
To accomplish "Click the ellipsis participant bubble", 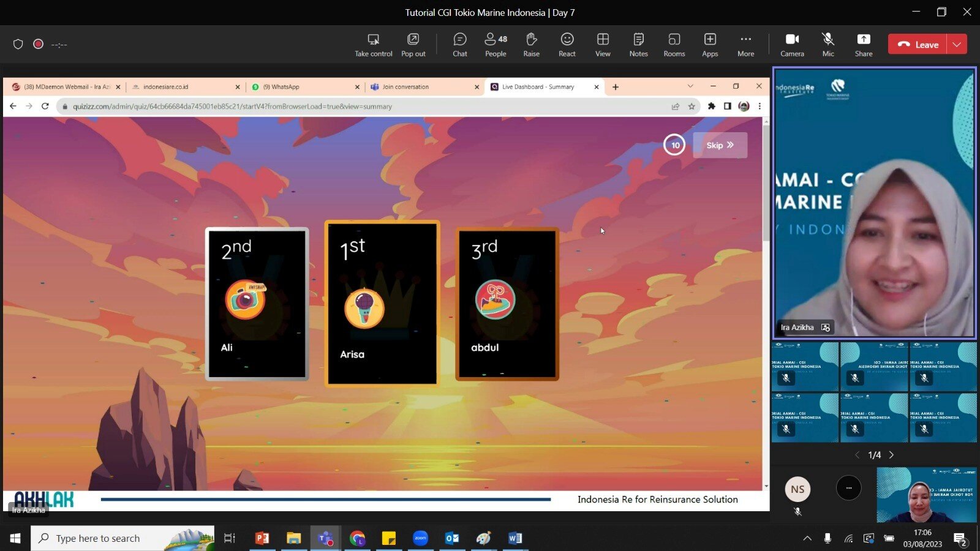I will (848, 488).
